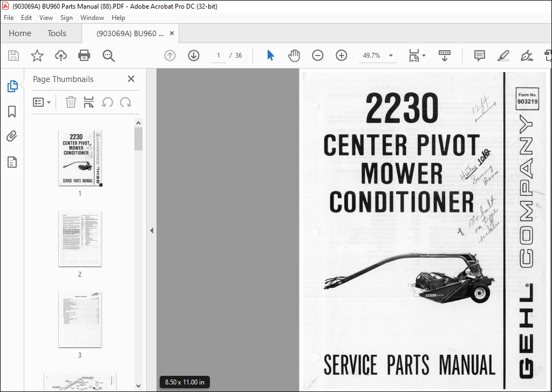This screenshot has width=552, height=392.
Task: Switch to the Home tab
Action: click(20, 33)
